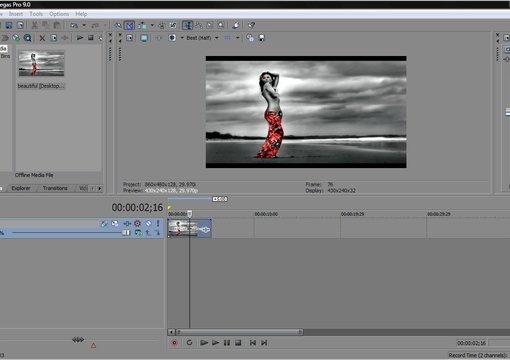The height and width of the screenshot is (360, 510).
Task: Click the What's This Help icon
Action: pos(252,25)
